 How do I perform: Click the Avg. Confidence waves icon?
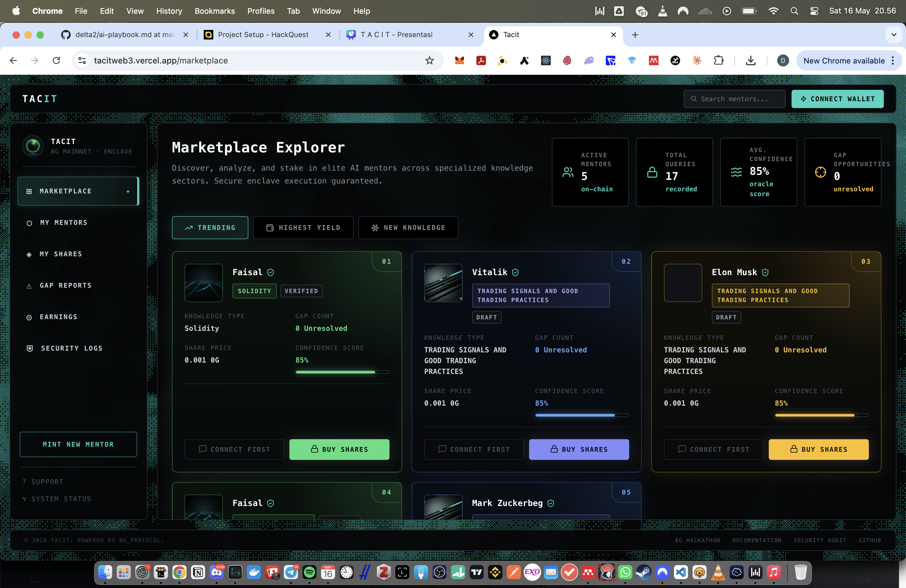[736, 172]
